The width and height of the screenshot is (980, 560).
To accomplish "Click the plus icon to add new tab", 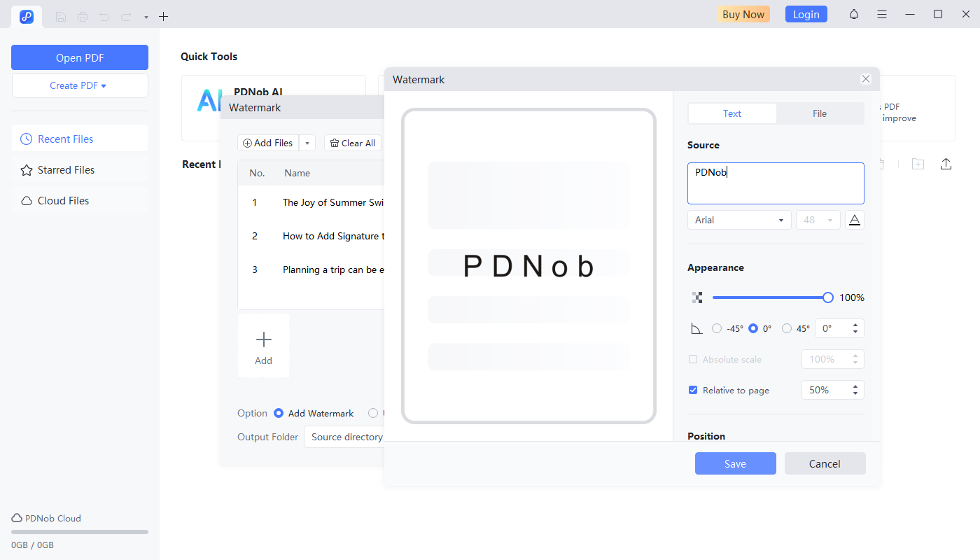I will click(x=163, y=16).
